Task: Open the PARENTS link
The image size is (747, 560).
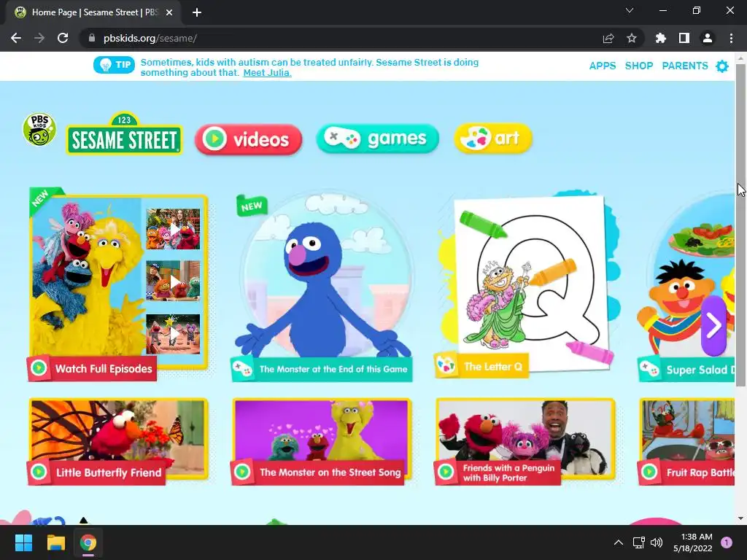Action: coord(684,66)
